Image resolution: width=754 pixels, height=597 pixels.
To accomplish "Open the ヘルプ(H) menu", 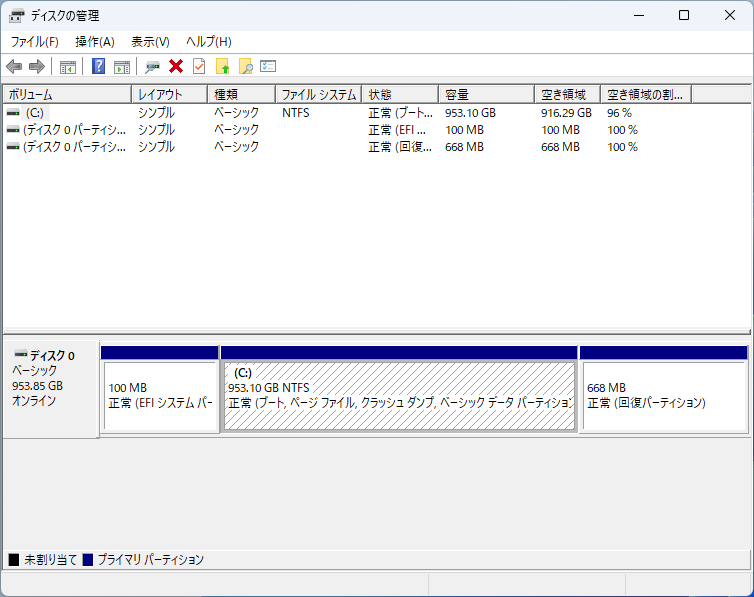I will click(x=209, y=41).
